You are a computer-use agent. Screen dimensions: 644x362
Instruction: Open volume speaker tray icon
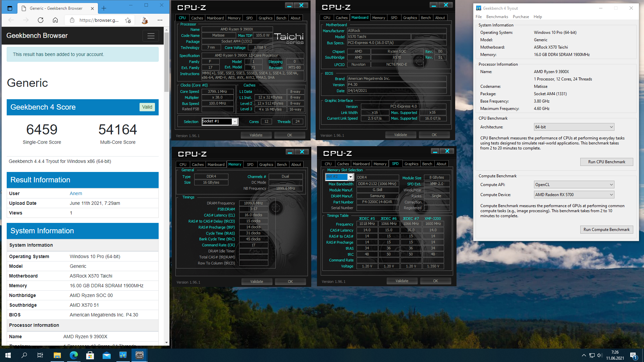[x=600, y=355]
